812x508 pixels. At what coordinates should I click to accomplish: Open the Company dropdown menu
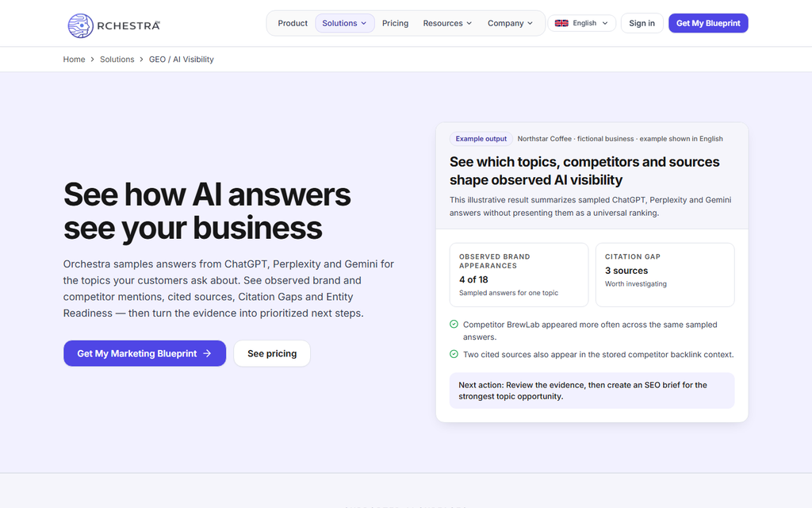510,23
